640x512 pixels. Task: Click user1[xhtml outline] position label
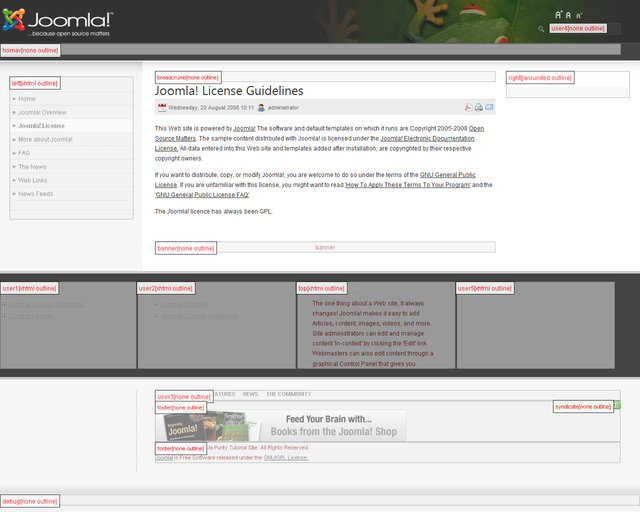tap(29, 288)
